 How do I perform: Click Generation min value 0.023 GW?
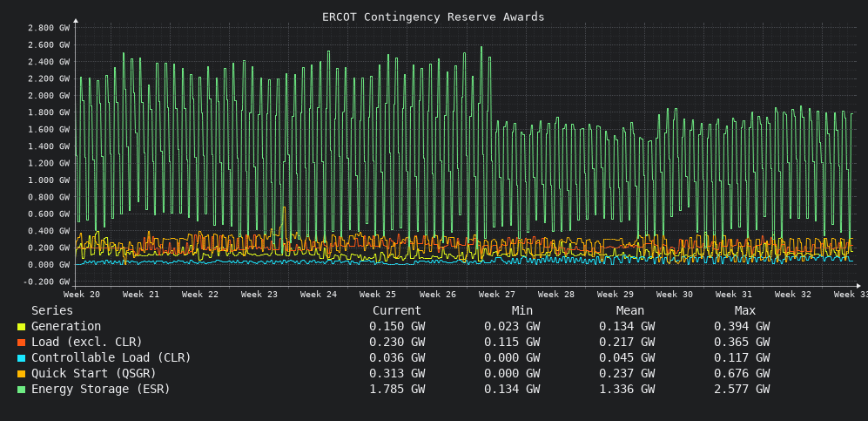pos(512,327)
